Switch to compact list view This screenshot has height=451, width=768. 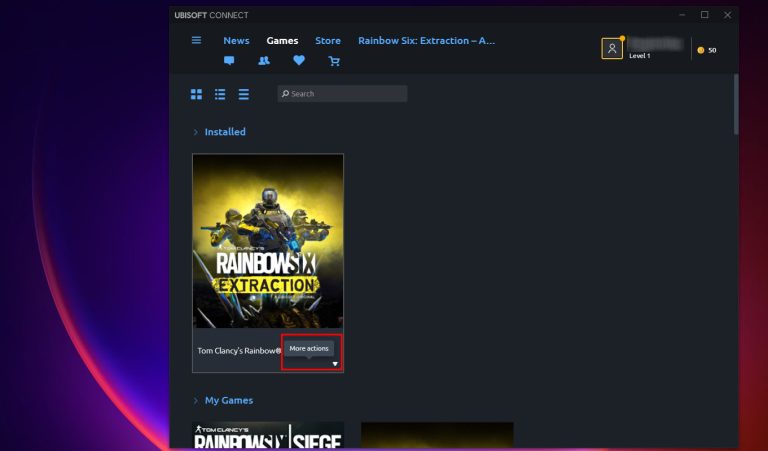pyautogui.click(x=244, y=94)
